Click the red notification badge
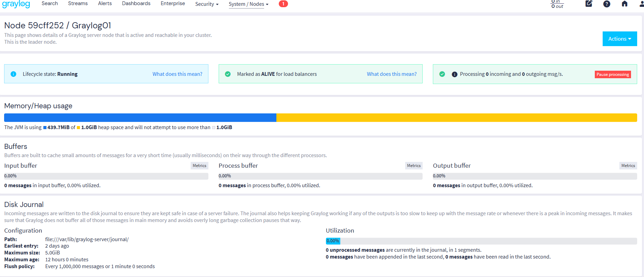Screen dimensions: 644x277 (x=283, y=4)
